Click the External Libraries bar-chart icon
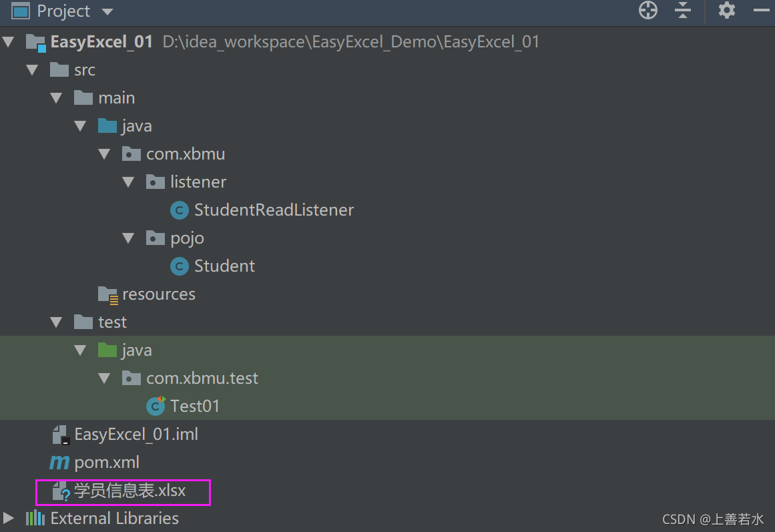 (x=35, y=518)
